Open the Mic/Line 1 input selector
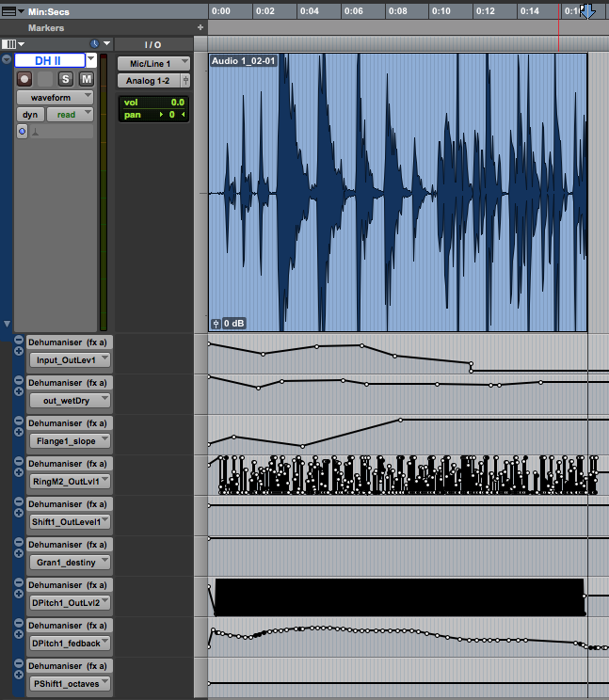 tap(152, 63)
